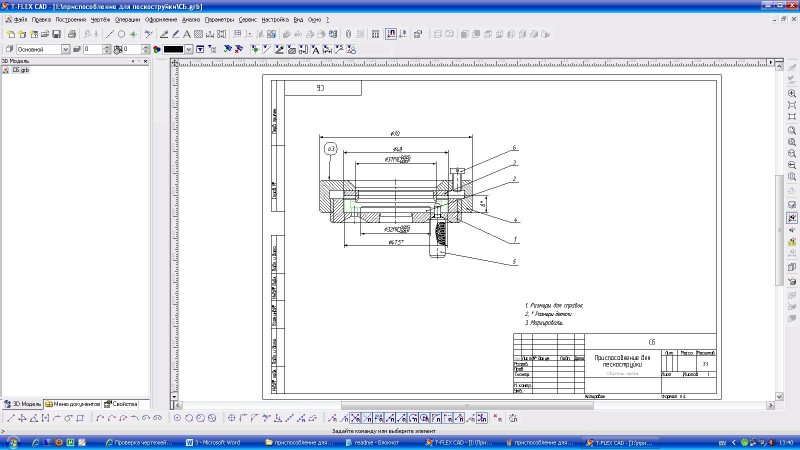The height and width of the screenshot is (450, 800).
Task: Open the Операции menu
Action: click(x=127, y=19)
